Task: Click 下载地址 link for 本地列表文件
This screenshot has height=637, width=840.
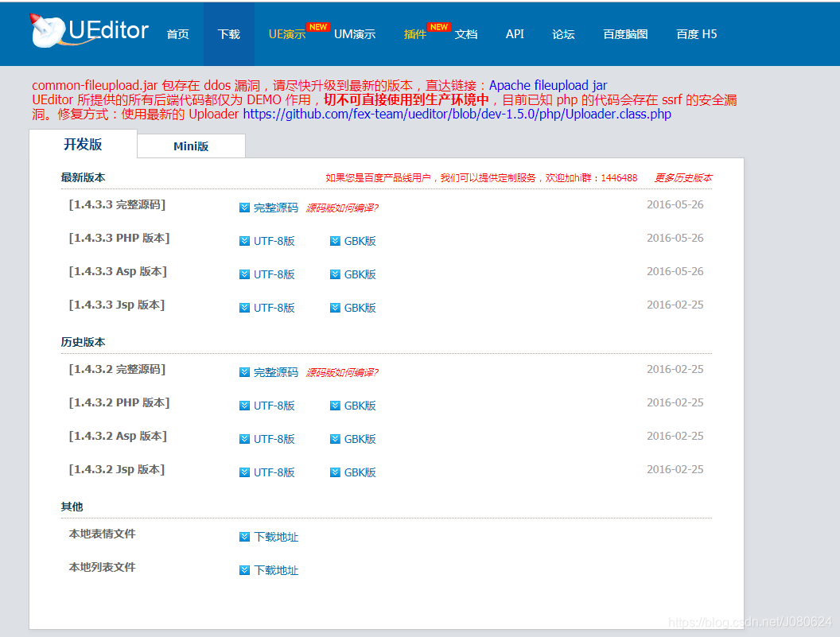Action: point(276,570)
